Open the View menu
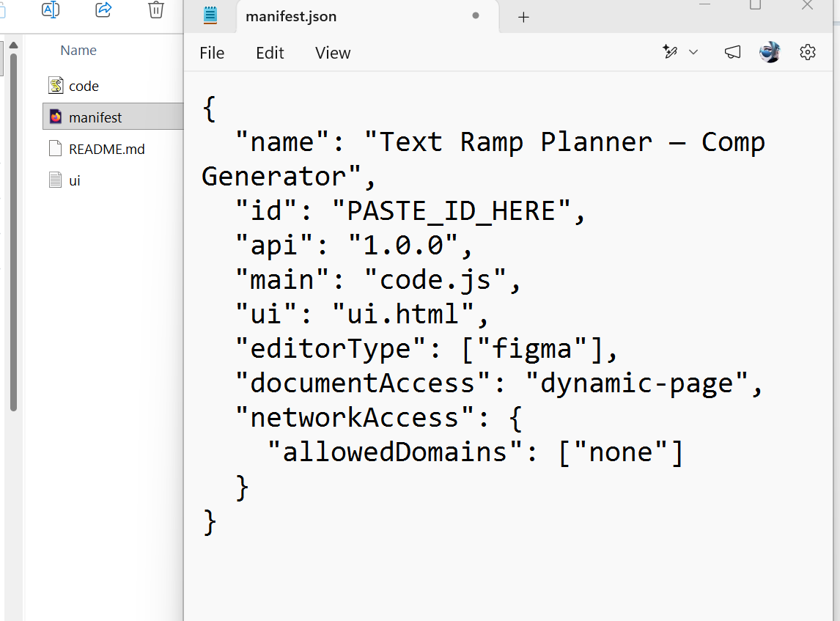Viewport: 840px width, 621px height. tap(333, 53)
